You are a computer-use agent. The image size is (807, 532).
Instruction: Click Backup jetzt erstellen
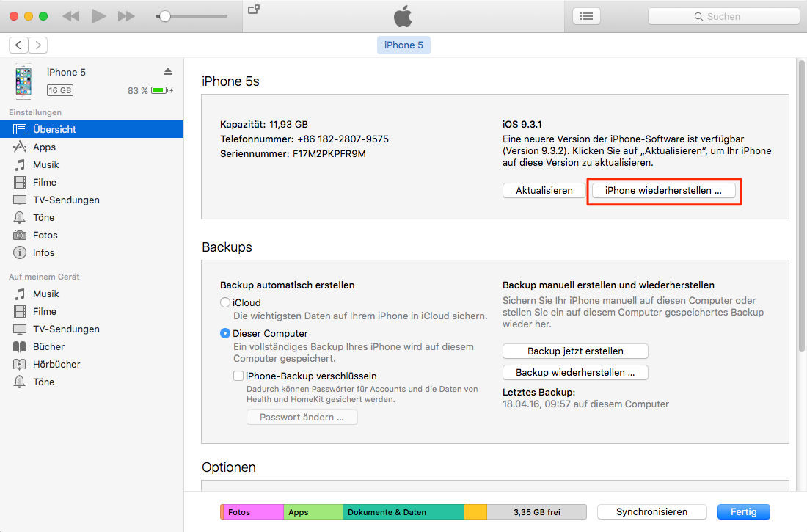coord(575,351)
